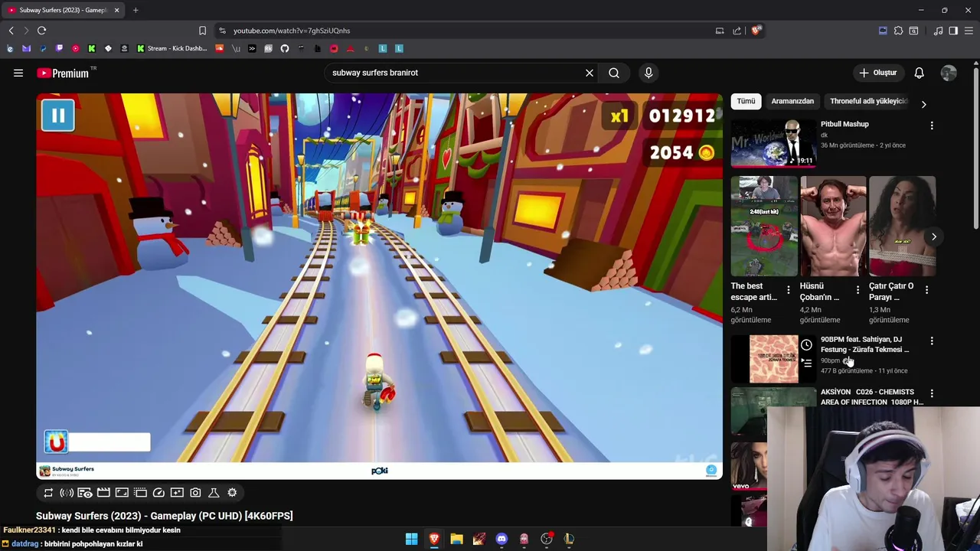Clear the search box text

click(x=590, y=73)
